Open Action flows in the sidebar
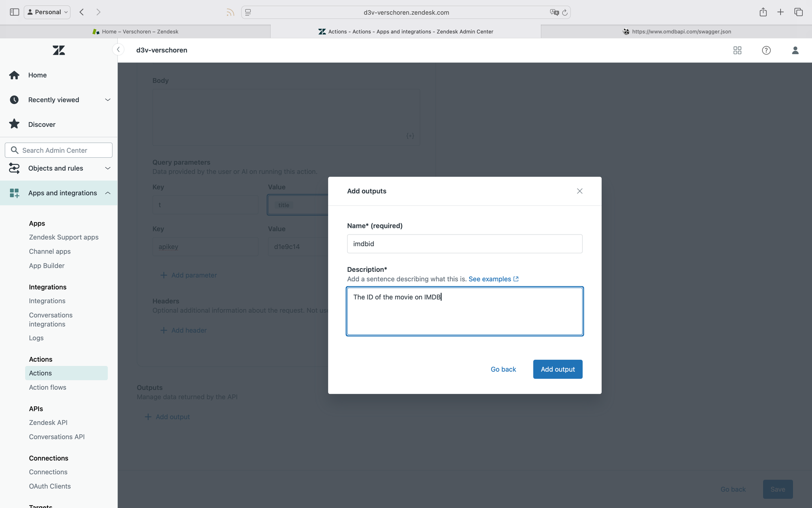Screen dimensions: 812x508 48,387
